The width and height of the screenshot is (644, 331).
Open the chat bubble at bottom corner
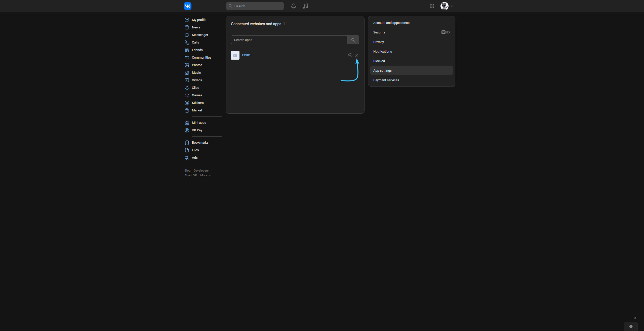tap(631, 326)
